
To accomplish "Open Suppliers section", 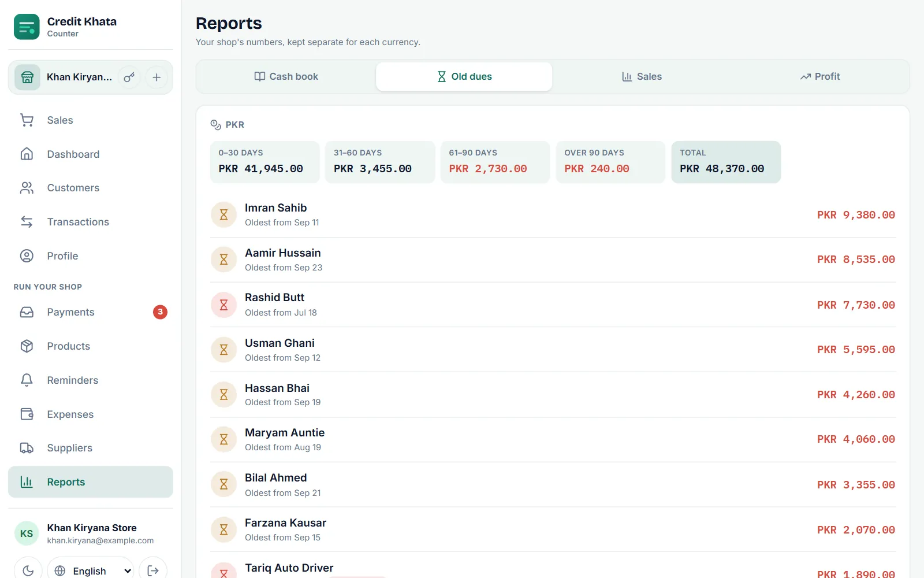I will coord(91,448).
